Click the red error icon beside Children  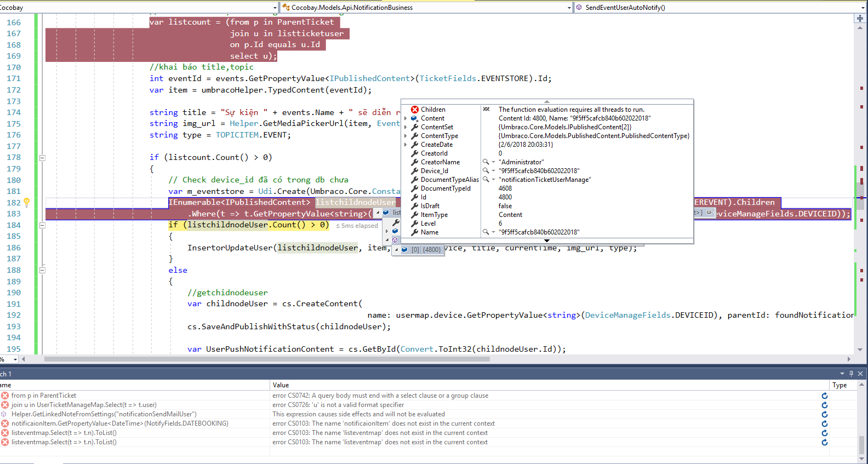pyautogui.click(x=415, y=110)
